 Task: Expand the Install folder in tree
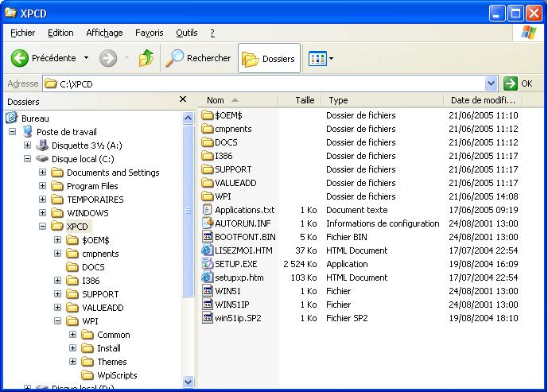tap(72, 348)
